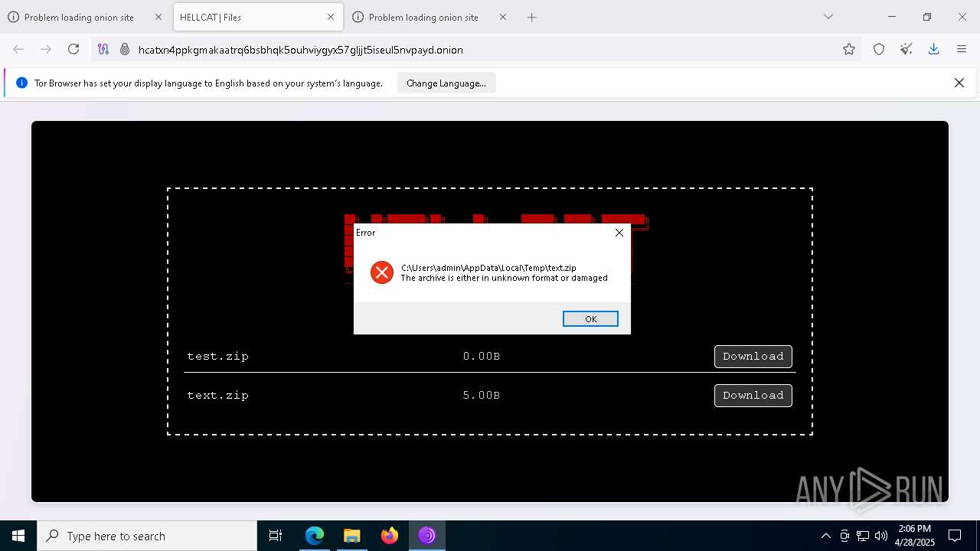This screenshot has height=551, width=980.
Task: Select the 5.00B file size
Action: (482, 396)
